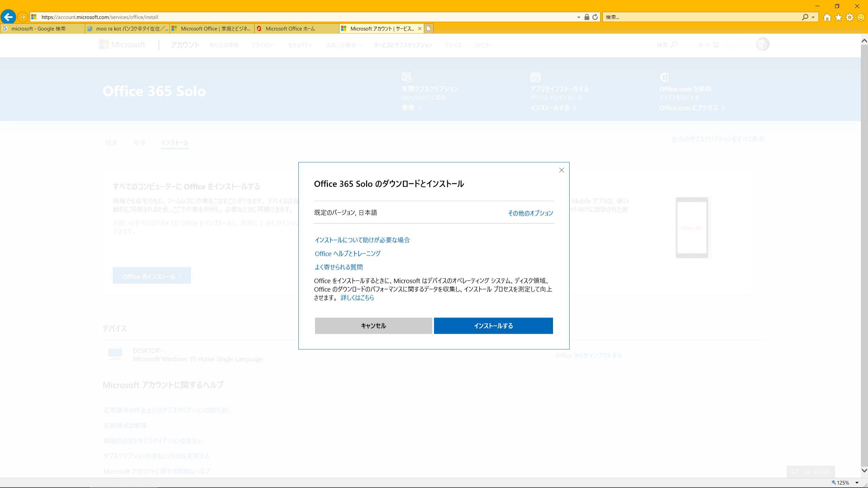Open a new browser tab
Viewport: 868px width, 488px height.
[429, 28]
